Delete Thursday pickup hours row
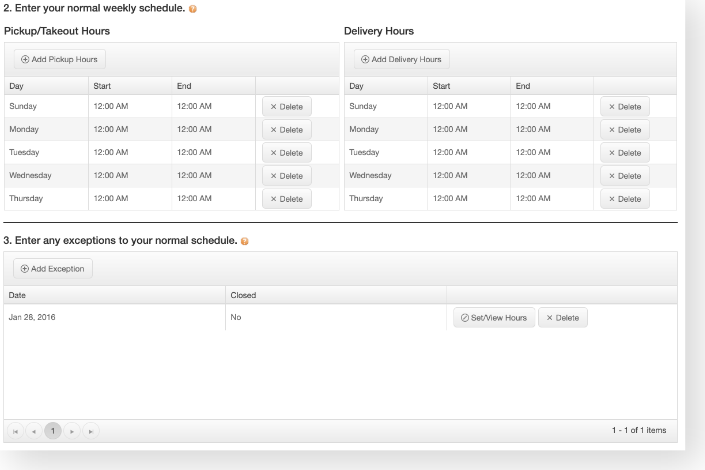 coord(286,199)
